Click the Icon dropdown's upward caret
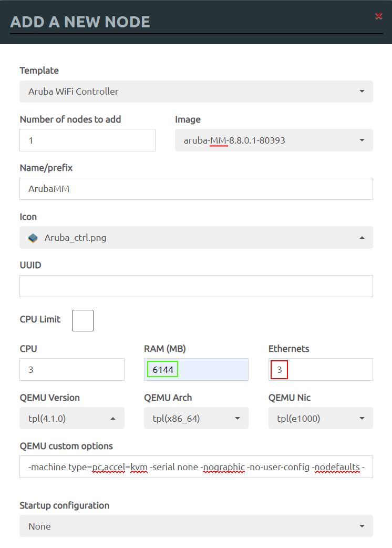 [362, 238]
